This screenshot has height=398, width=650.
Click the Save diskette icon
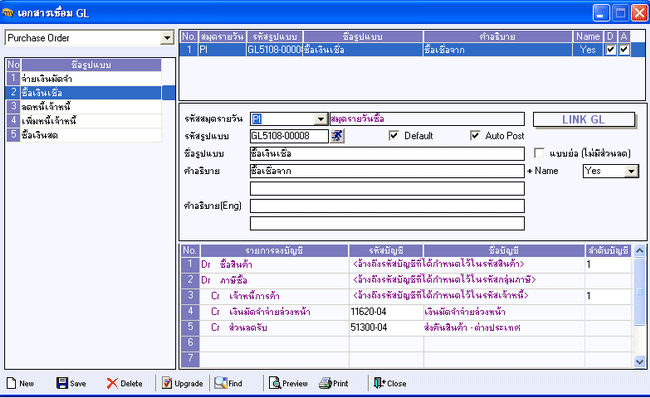[62, 383]
